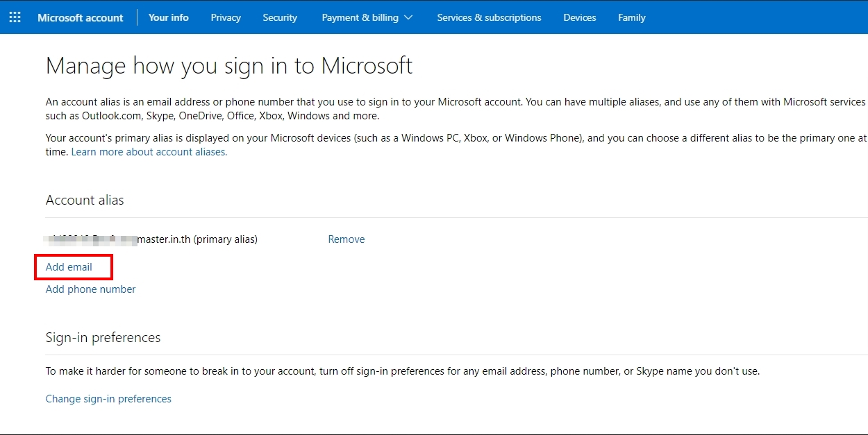Open Services & subscriptions in the navigation bar
This screenshot has width=868, height=435.
[489, 17]
